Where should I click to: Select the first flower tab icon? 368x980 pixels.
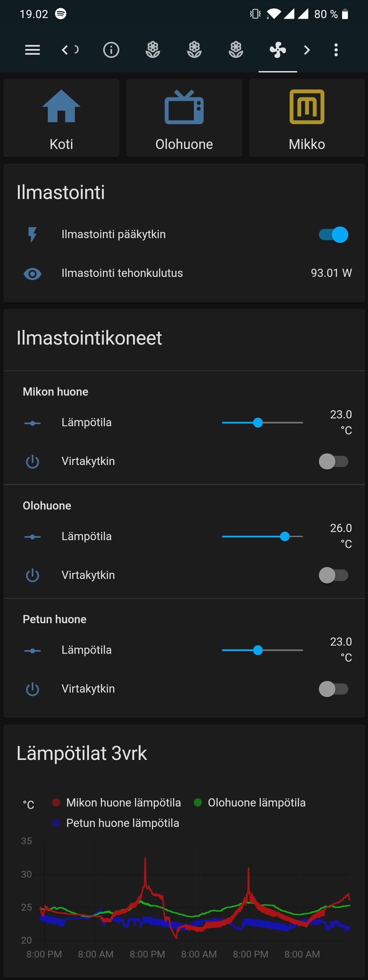click(153, 50)
